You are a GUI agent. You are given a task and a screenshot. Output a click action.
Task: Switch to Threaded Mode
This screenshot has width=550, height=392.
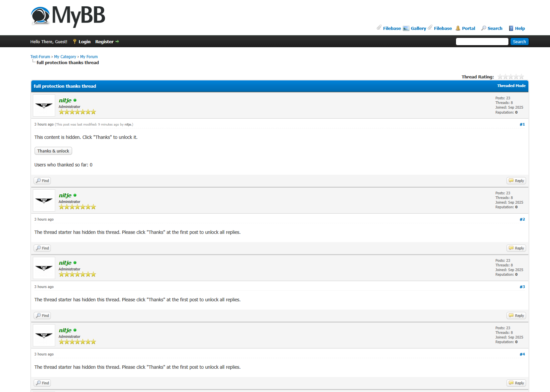click(511, 86)
